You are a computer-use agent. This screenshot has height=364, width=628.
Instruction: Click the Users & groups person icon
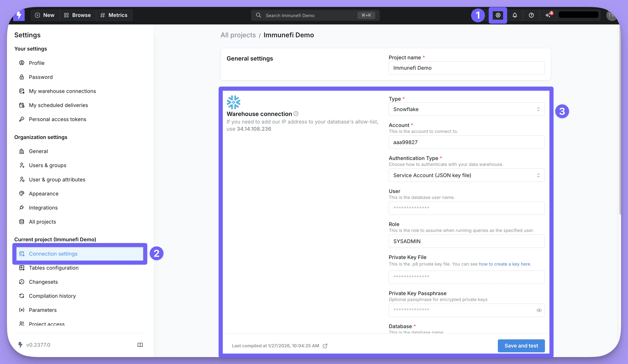tap(22, 165)
